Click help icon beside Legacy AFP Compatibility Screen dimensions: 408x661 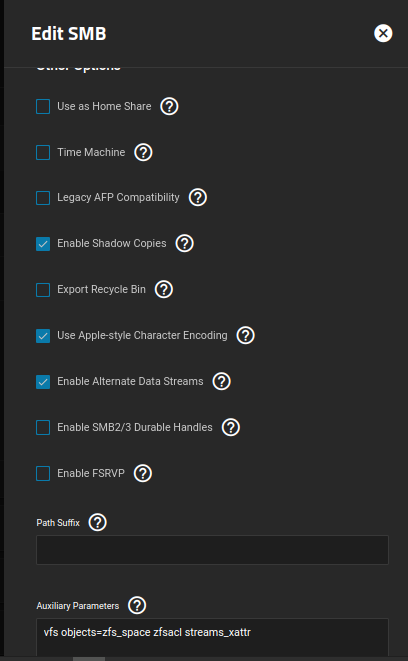(198, 197)
